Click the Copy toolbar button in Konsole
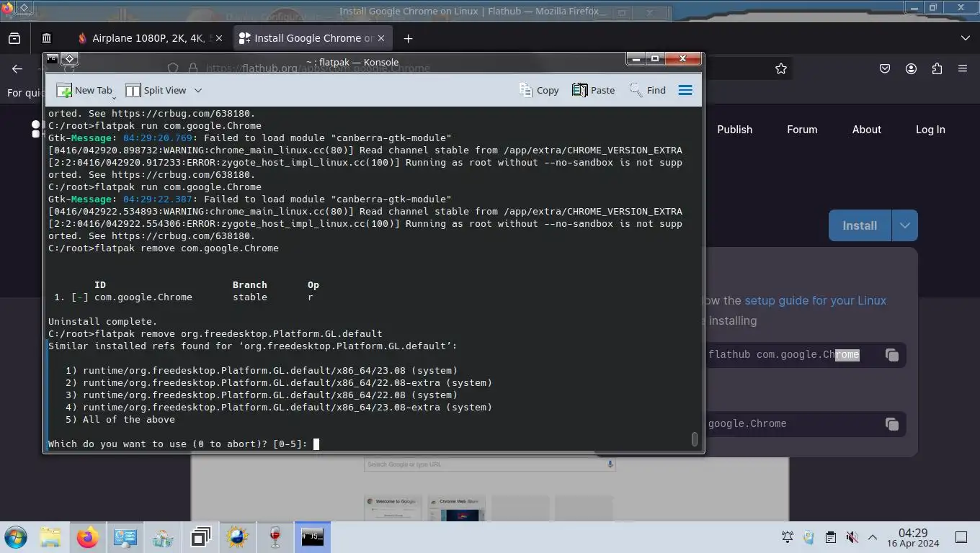The width and height of the screenshot is (980, 553). point(539,90)
